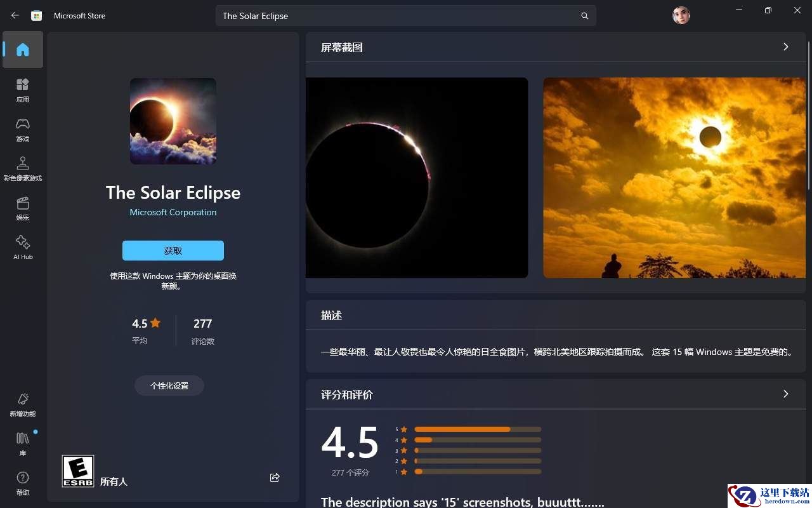Viewport: 812px width, 508px height.
Task: Click the 评分和评价 section heading
Action: [x=347, y=395]
